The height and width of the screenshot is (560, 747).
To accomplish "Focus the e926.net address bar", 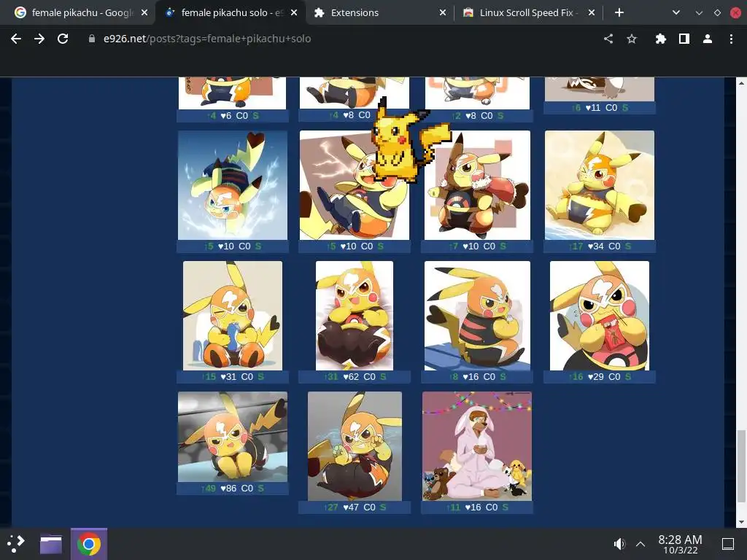I will click(x=206, y=39).
